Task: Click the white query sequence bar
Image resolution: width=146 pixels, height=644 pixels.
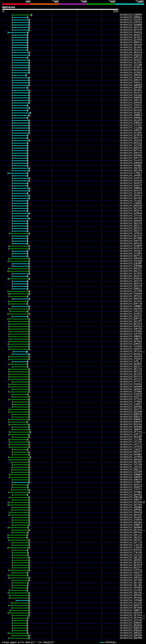Action: (x=60, y=10)
